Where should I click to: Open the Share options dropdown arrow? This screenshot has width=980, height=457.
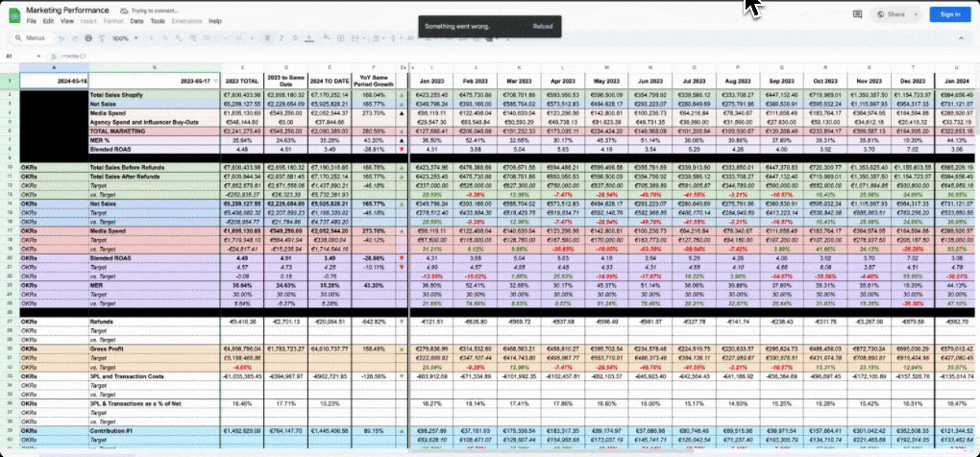point(916,14)
